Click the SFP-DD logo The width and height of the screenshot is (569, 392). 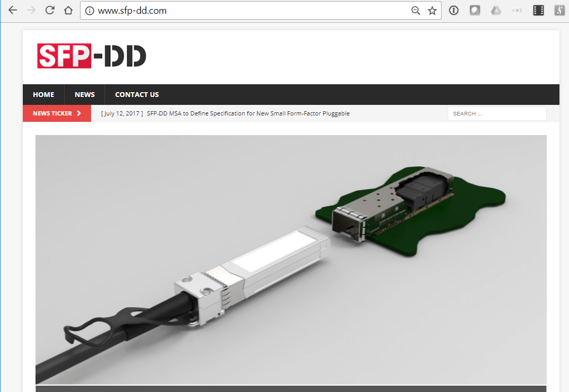(91, 55)
